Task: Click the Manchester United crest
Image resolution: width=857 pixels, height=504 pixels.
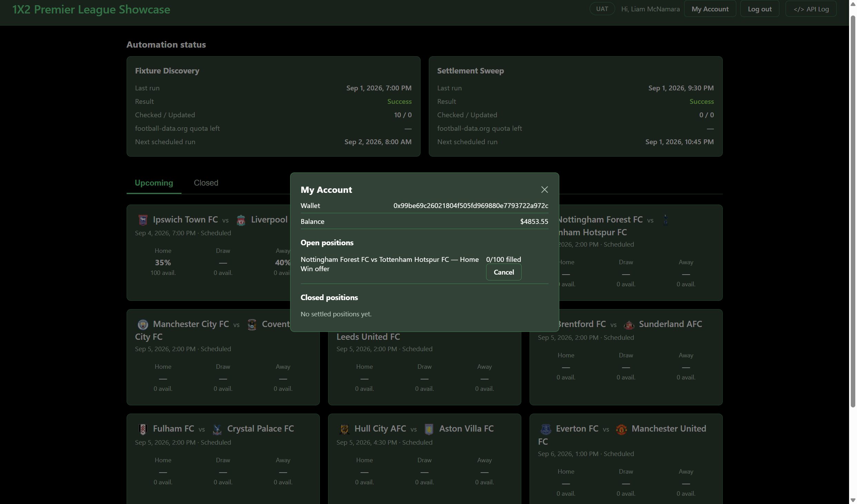Action: (x=621, y=429)
